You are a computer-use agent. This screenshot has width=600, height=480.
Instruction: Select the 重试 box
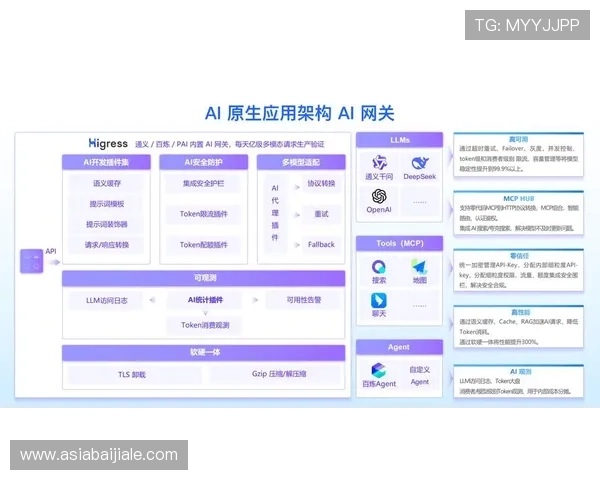click(321, 214)
